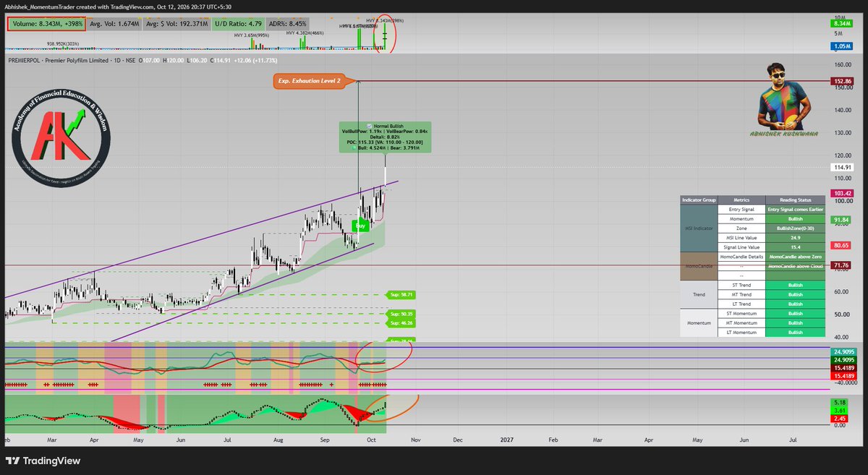The height and width of the screenshot is (475, 868).
Task: Click the Signal Line Value metric cell
Action: (x=741, y=247)
